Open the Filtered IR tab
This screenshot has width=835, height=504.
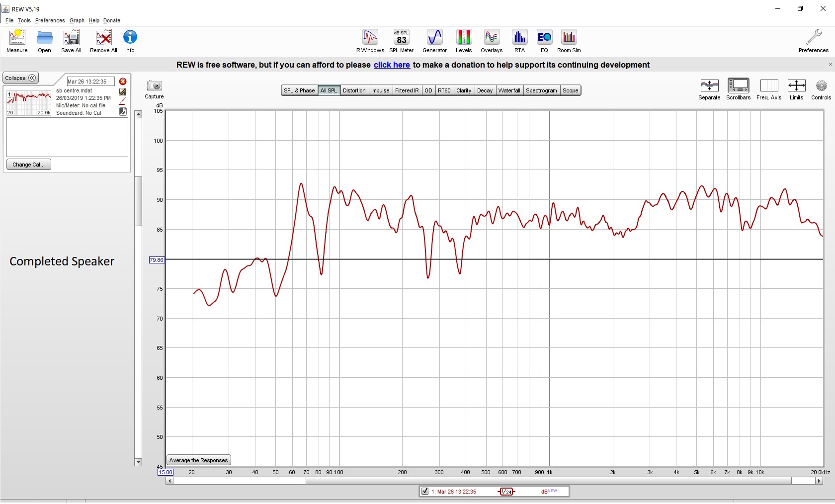(407, 90)
